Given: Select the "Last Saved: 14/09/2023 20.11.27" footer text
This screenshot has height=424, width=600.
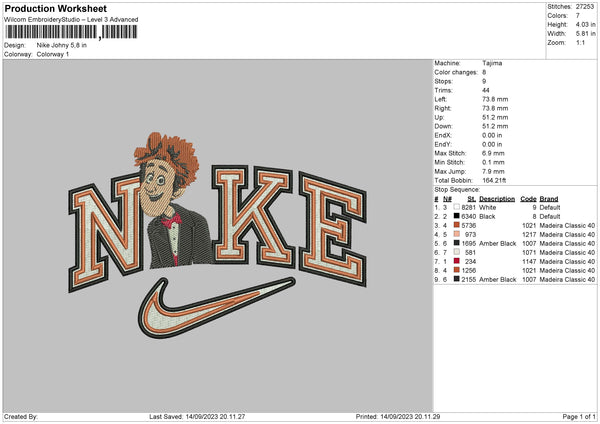Looking at the screenshot, I should point(197,416).
